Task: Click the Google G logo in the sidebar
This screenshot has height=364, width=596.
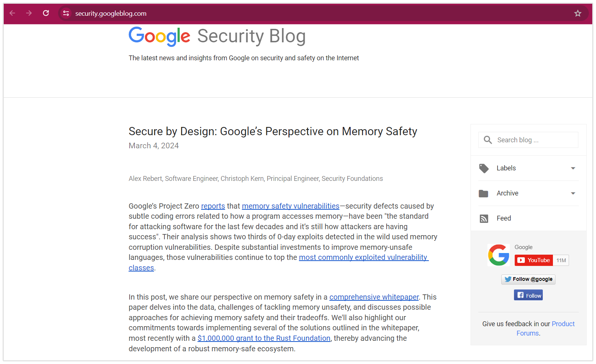Action: coord(498,255)
